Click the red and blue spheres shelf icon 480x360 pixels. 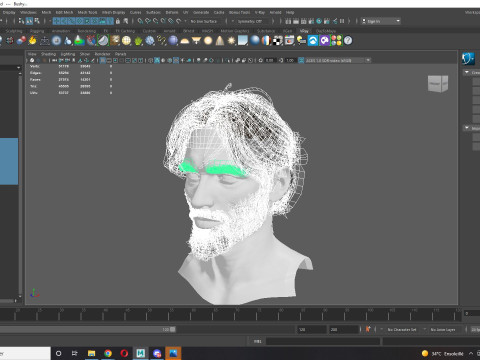click(21, 41)
